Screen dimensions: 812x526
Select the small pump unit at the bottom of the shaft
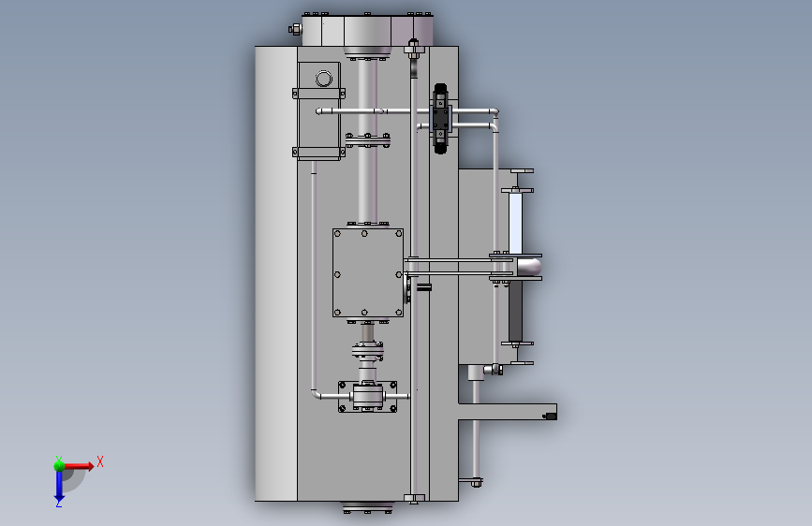(368, 397)
